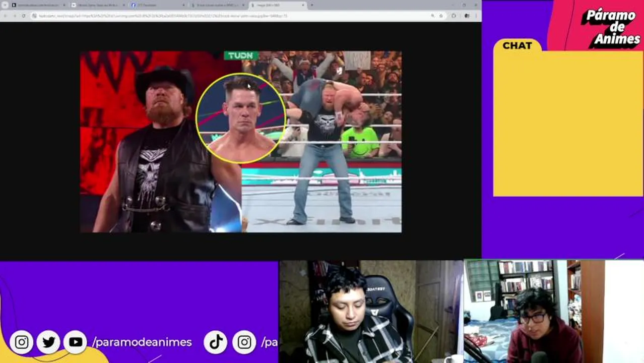
Task: Open the browser profile avatar
Action: 467,16
